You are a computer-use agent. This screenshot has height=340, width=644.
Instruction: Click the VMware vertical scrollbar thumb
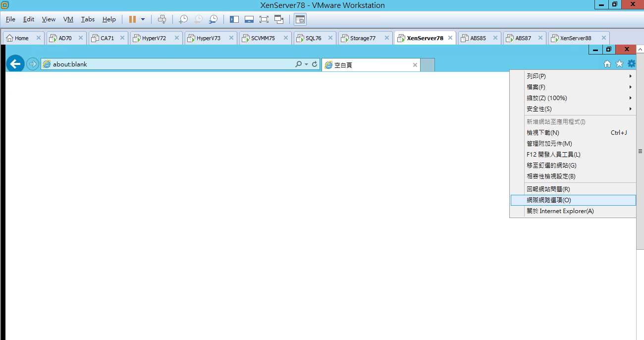[x=640, y=151]
